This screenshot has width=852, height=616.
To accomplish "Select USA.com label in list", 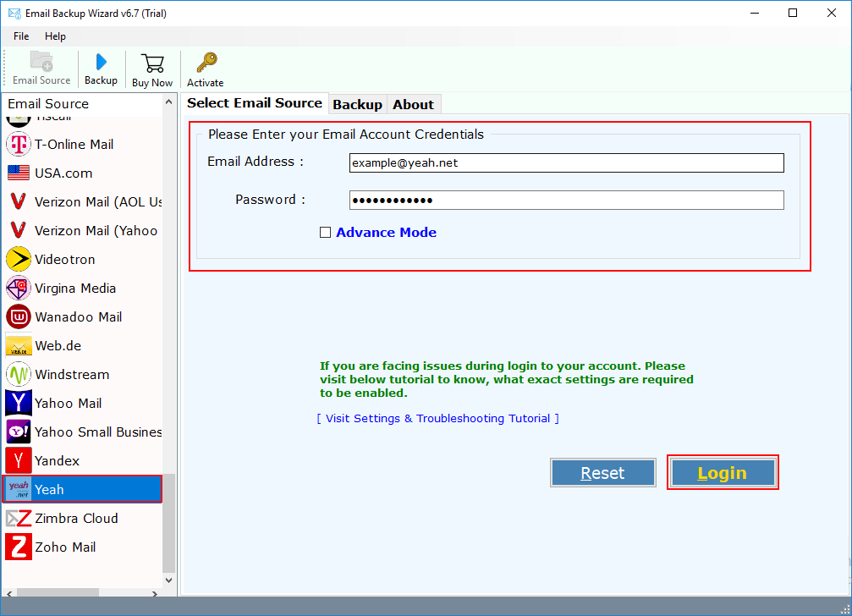I will (x=63, y=173).
